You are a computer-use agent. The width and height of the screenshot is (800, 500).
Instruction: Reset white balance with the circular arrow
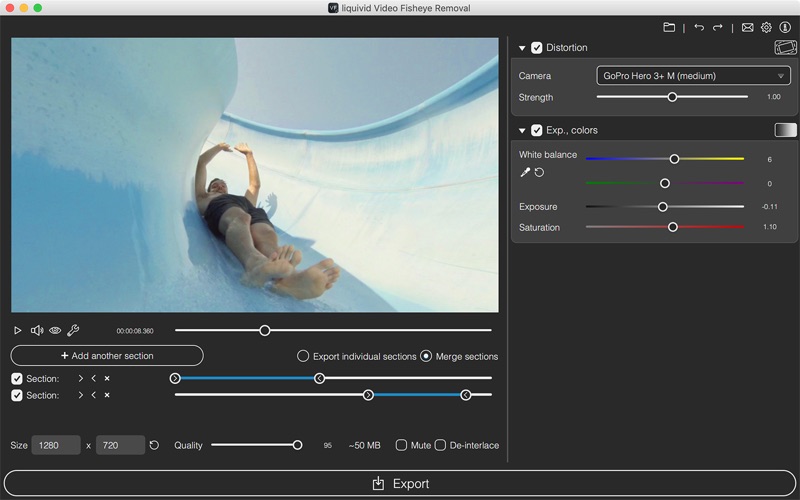coord(539,173)
